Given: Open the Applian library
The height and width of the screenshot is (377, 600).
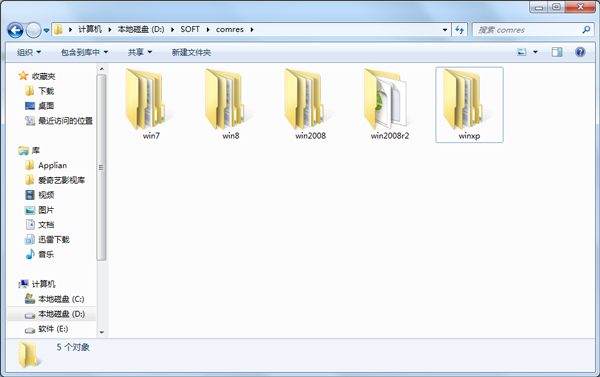Looking at the screenshot, I should coord(46,165).
